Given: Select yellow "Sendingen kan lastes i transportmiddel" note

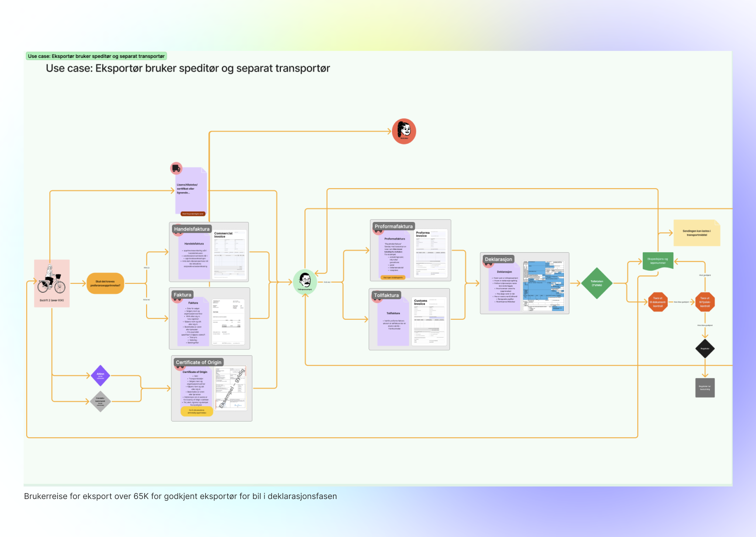Looking at the screenshot, I should click(697, 233).
